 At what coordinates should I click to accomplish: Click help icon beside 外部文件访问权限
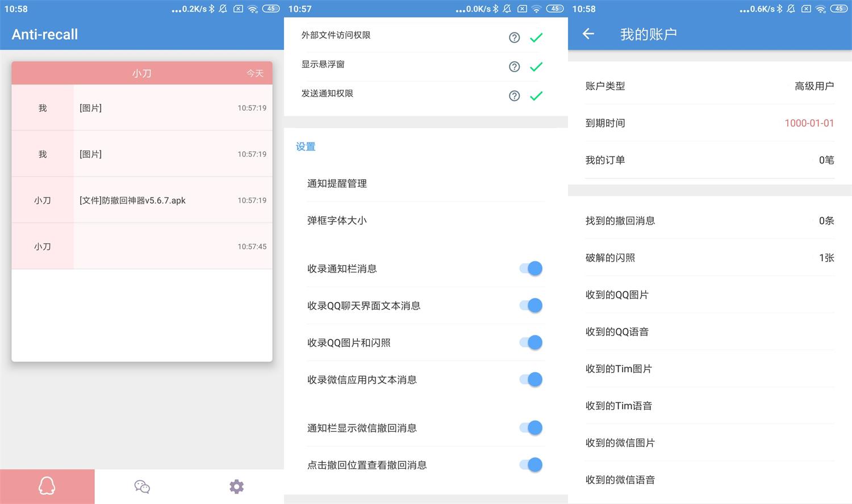[514, 37]
